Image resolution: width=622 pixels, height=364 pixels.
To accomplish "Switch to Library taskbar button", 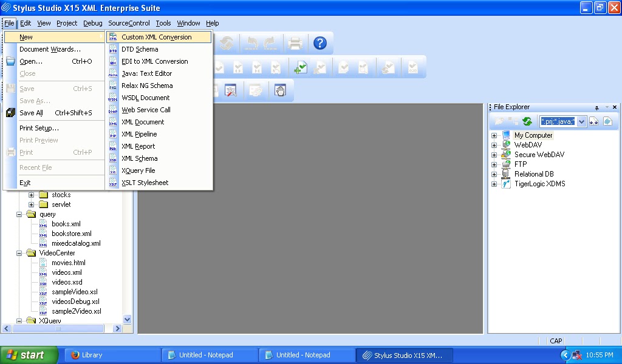I will (x=111, y=355).
